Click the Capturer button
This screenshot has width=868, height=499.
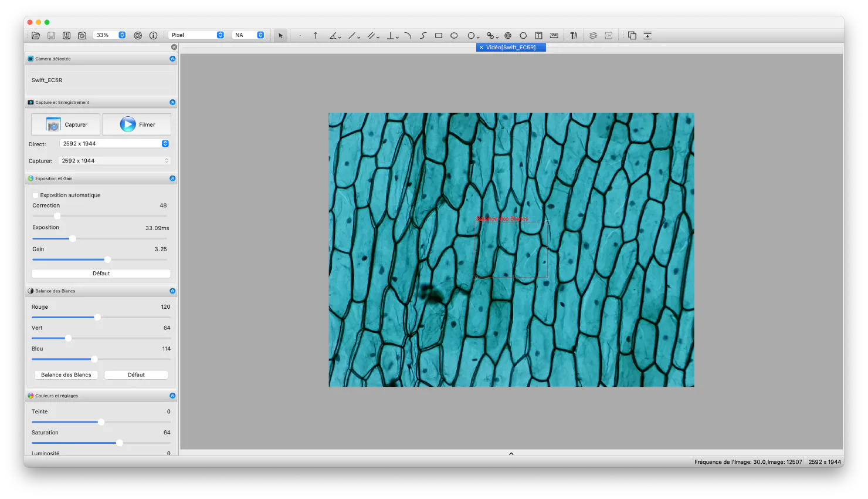(65, 124)
